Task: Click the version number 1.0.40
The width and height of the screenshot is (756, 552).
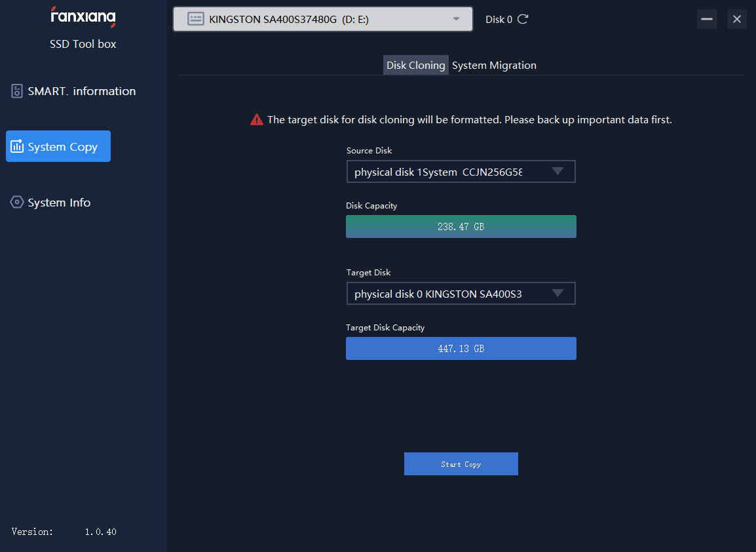Action: 100,532
